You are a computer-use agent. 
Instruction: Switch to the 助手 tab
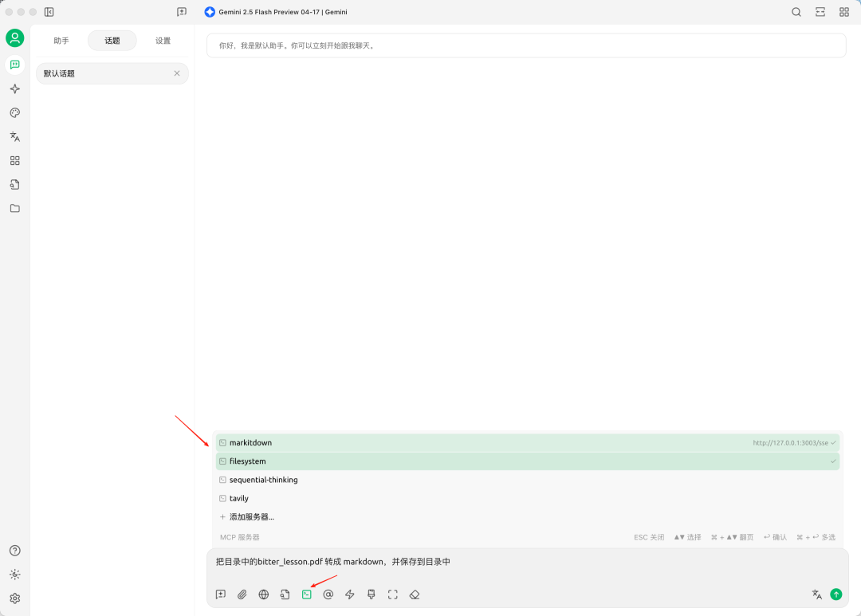click(61, 41)
